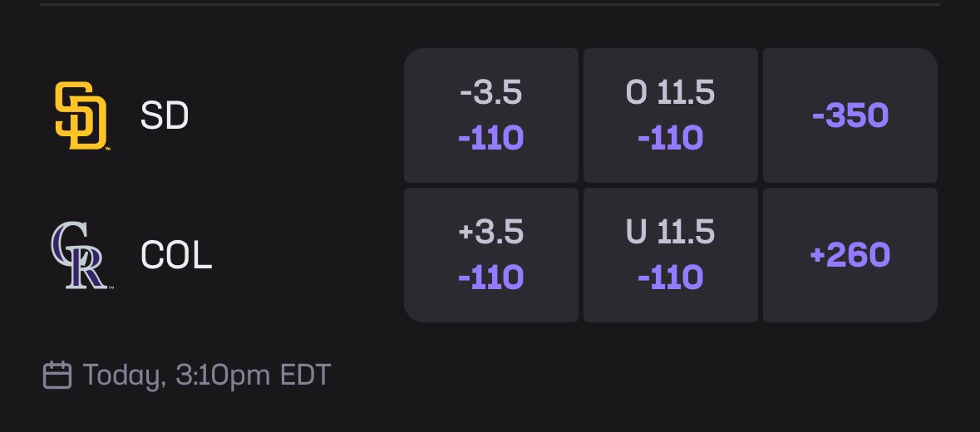Select the SD moneyline -350 bet
The height and width of the screenshot is (432, 980).
849,115
